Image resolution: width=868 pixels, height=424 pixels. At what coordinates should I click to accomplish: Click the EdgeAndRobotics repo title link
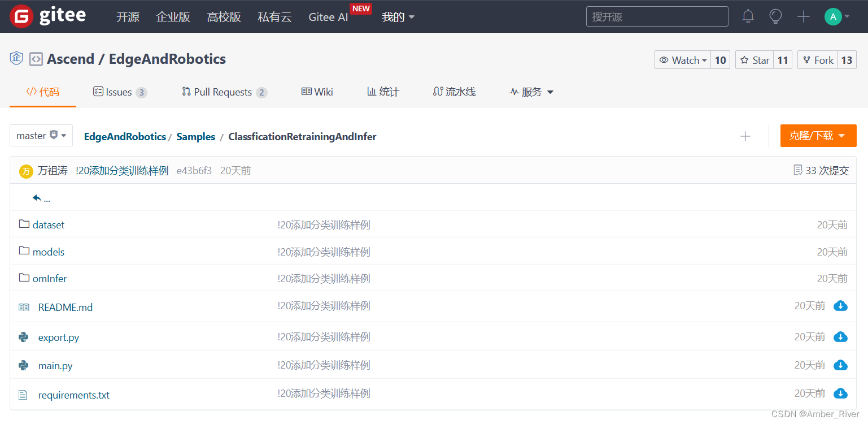click(x=167, y=59)
